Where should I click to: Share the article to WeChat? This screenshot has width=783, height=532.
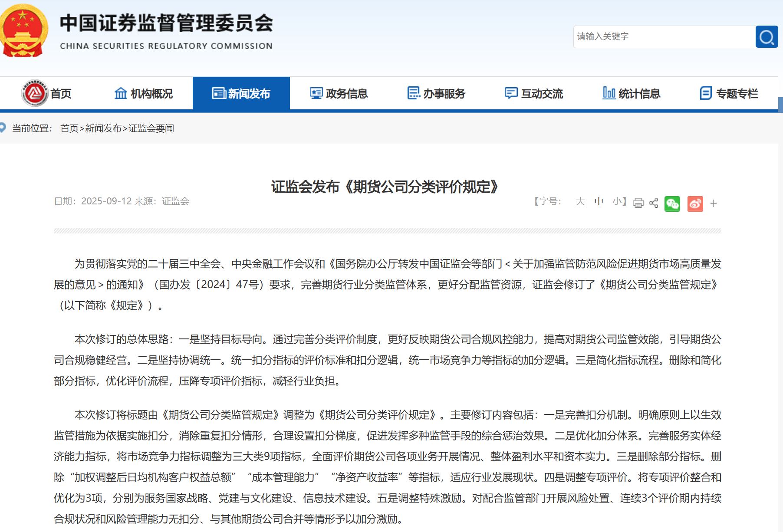pos(672,204)
